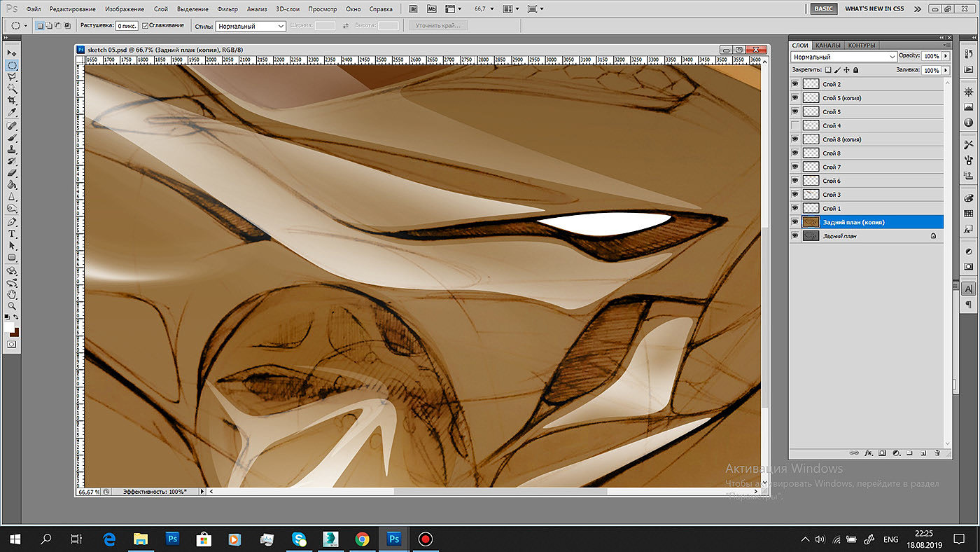This screenshot has width=980, height=552.
Task: Select the Zoom magnifier tool
Action: pos(12,306)
